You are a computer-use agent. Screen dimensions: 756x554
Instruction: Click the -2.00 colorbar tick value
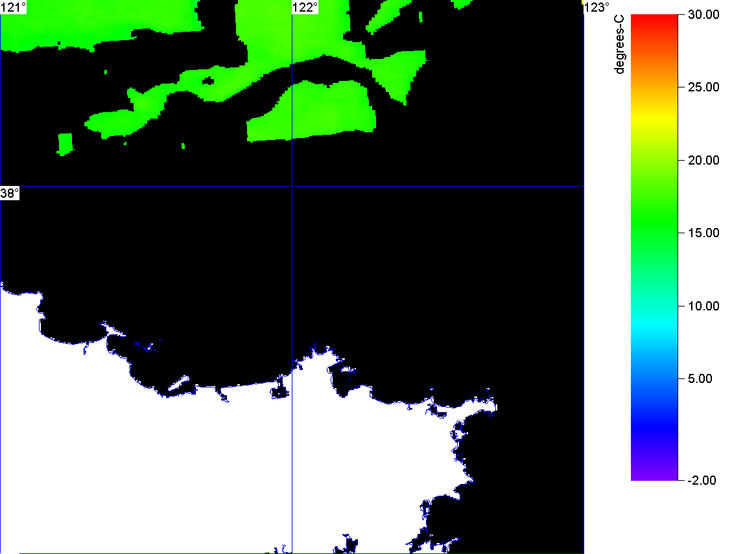(x=702, y=480)
